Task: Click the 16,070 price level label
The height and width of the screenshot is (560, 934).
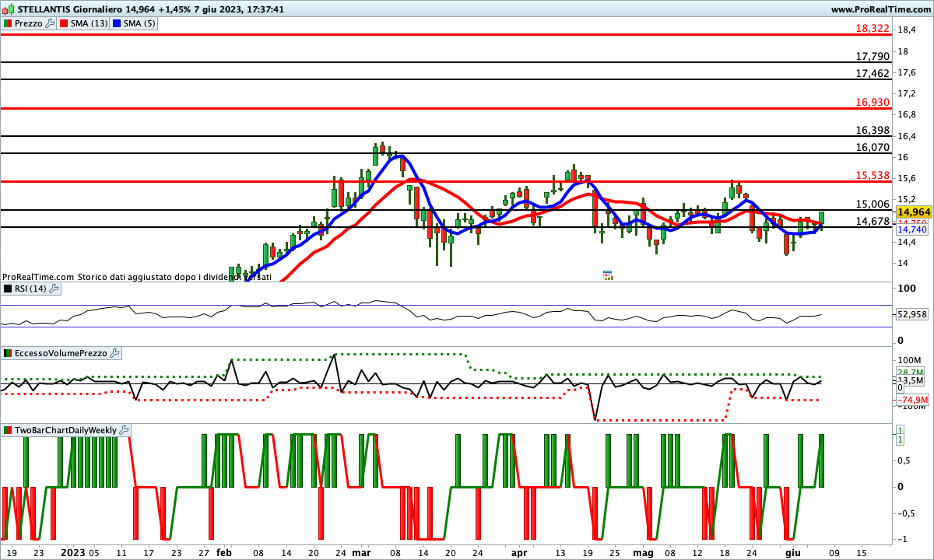Action: pos(872,147)
